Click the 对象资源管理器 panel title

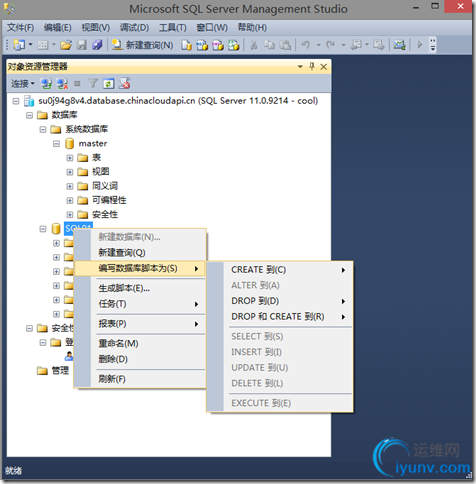tap(37, 66)
